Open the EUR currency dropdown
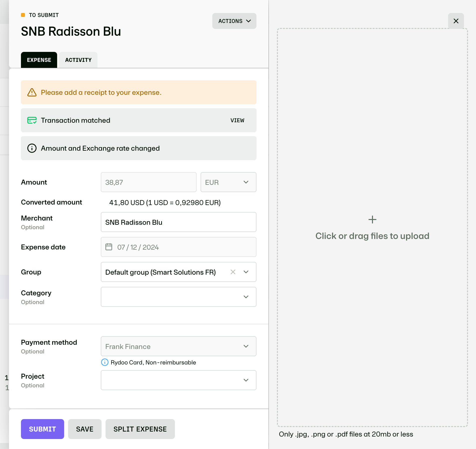Screen dimensions: 476x449 228,182
